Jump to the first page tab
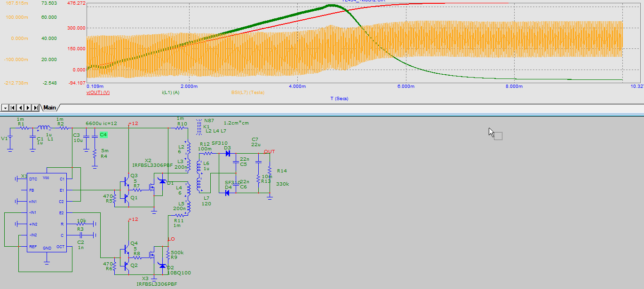 coord(13,108)
